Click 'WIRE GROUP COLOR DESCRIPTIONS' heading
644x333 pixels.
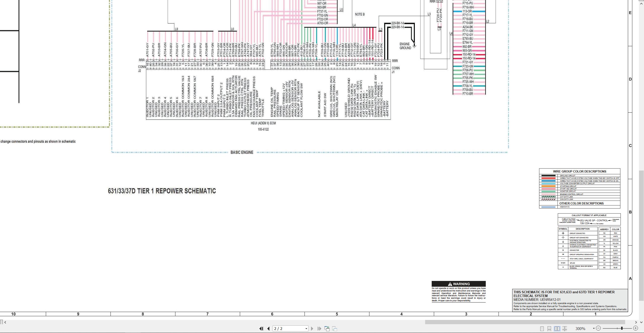[580, 172]
